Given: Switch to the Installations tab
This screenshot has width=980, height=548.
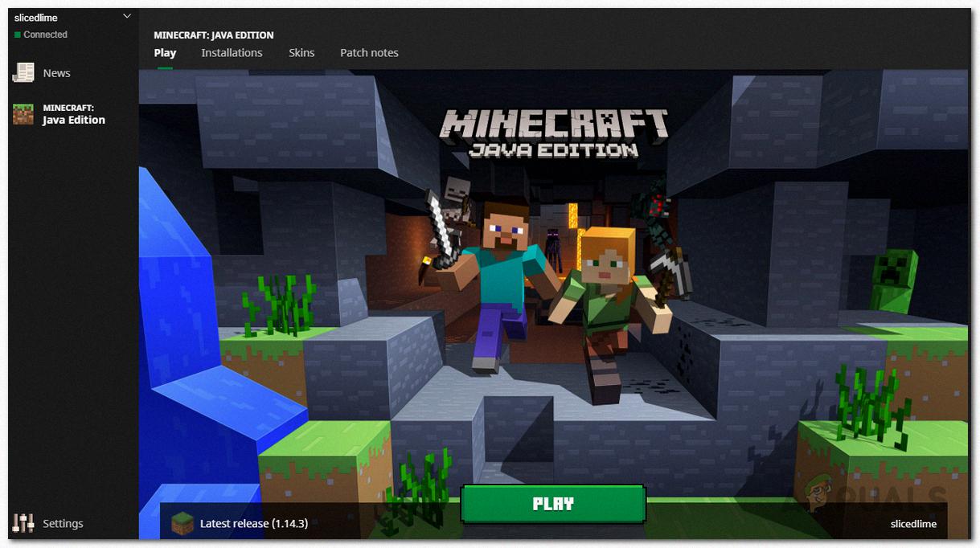Looking at the screenshot, I should [x=232, y=53].
